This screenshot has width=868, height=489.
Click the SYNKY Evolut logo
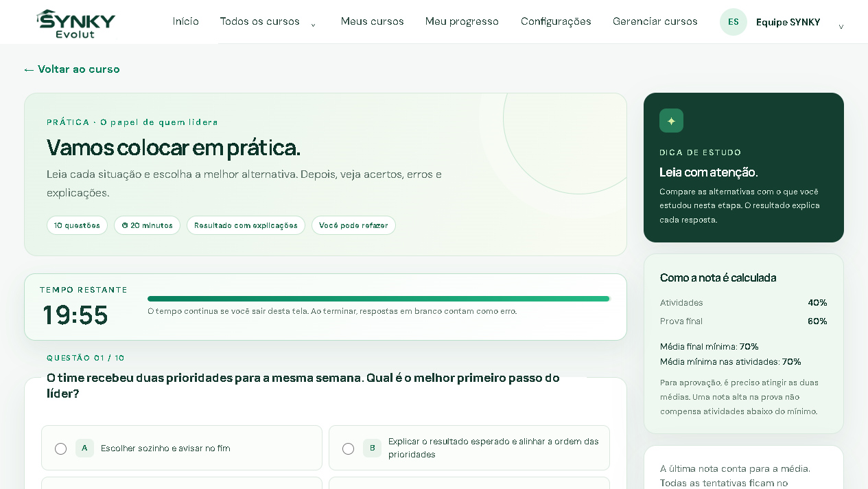coord(75,23)
